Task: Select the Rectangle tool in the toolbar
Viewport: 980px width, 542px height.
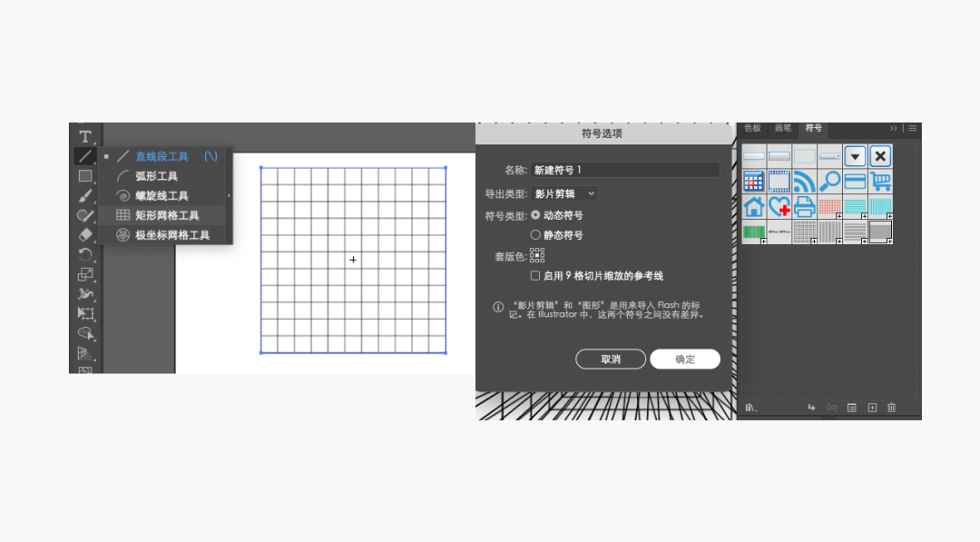Action: 85,176
